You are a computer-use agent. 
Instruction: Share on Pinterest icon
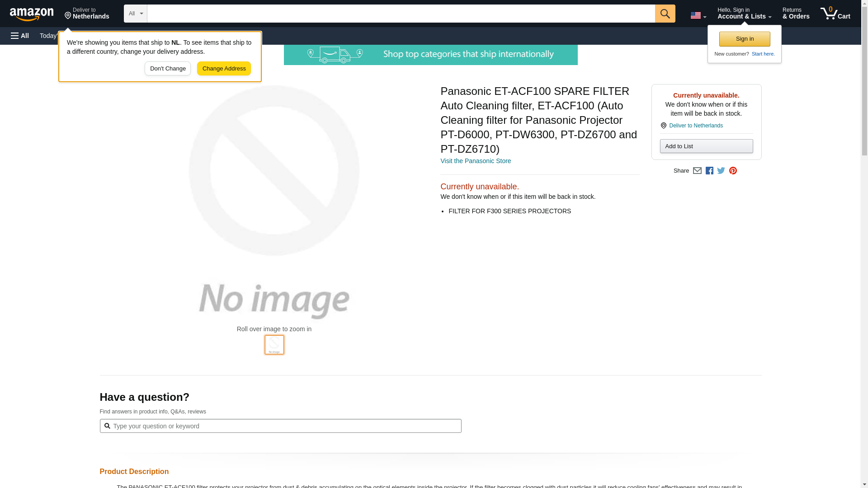[x=733, y=171]
